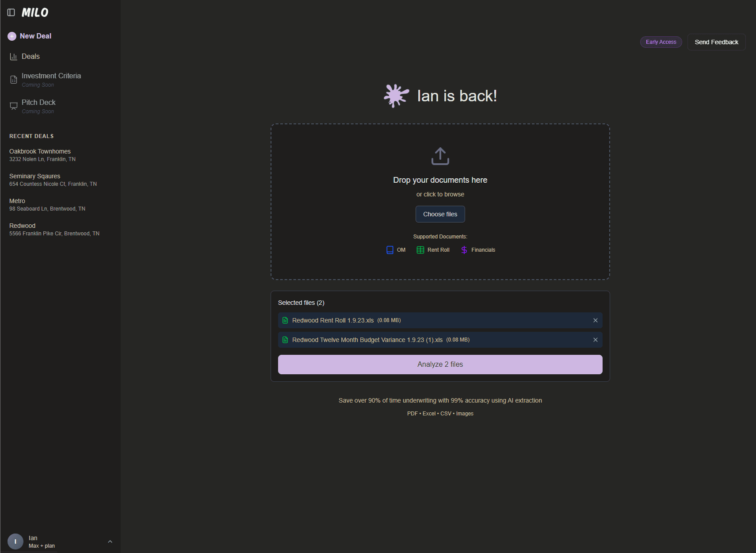Open the Seminary Sqaures deal

coord(34,180)
